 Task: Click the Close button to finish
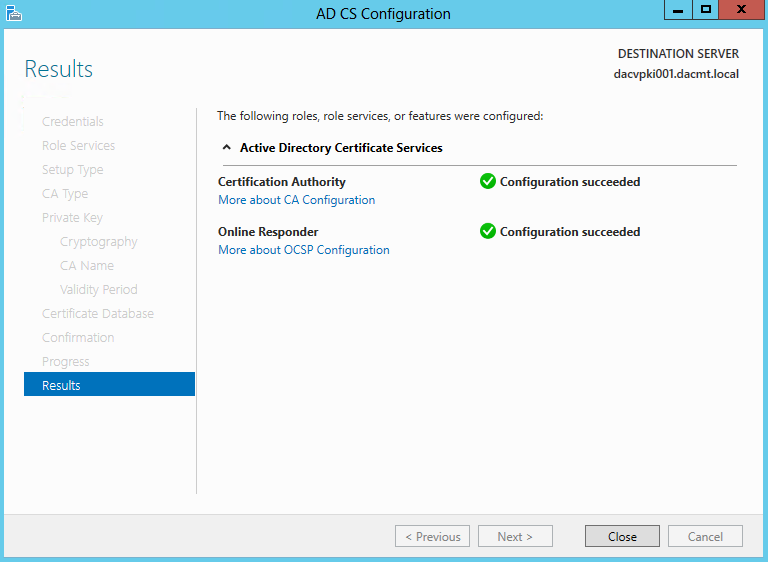click(622, 537)
